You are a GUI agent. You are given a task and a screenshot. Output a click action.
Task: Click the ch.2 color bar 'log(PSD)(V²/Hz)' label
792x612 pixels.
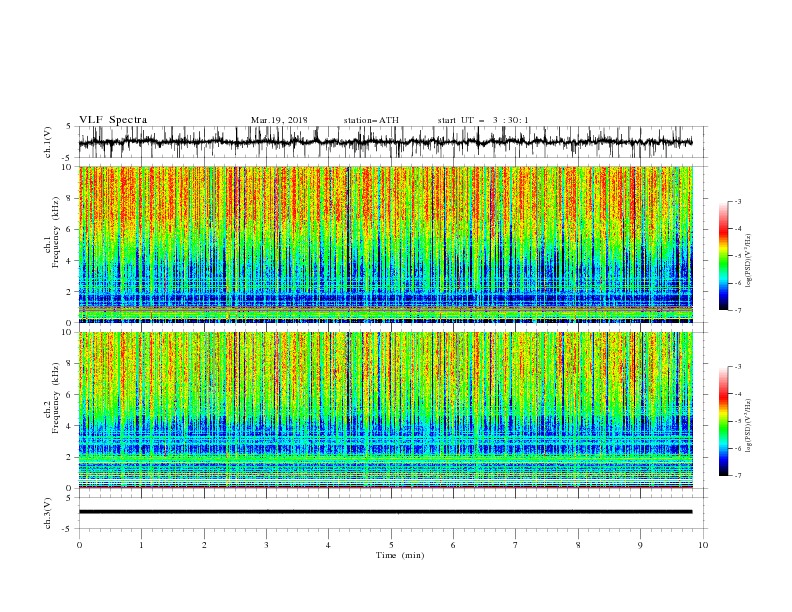(x=749, y=426)
